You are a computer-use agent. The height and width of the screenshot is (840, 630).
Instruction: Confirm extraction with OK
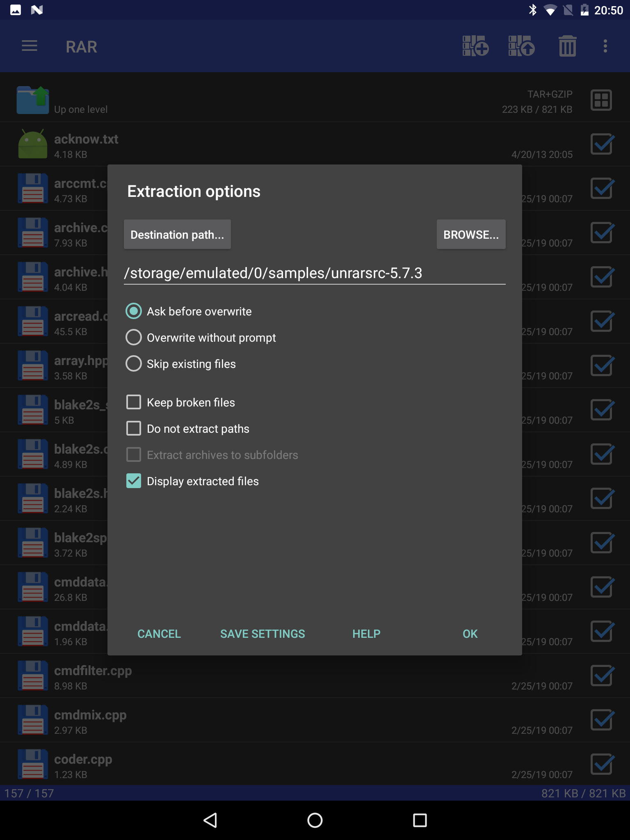[x=470, y=634]
